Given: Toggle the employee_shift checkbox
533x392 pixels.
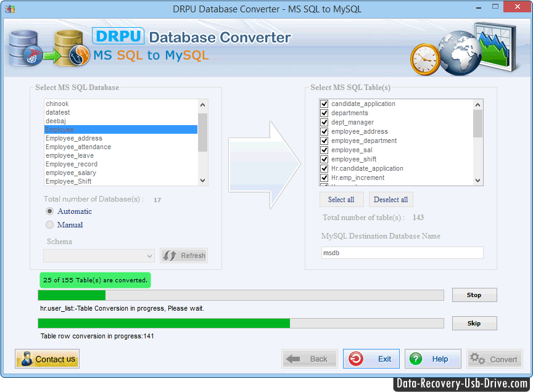Looking at the screenshot, I should (x=324, y=159).
